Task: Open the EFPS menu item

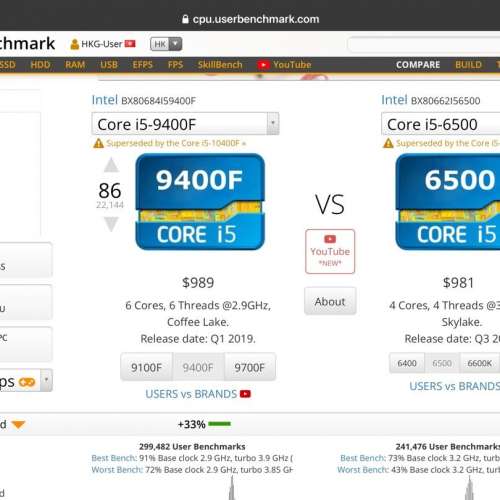Action: tap(143, 65)
